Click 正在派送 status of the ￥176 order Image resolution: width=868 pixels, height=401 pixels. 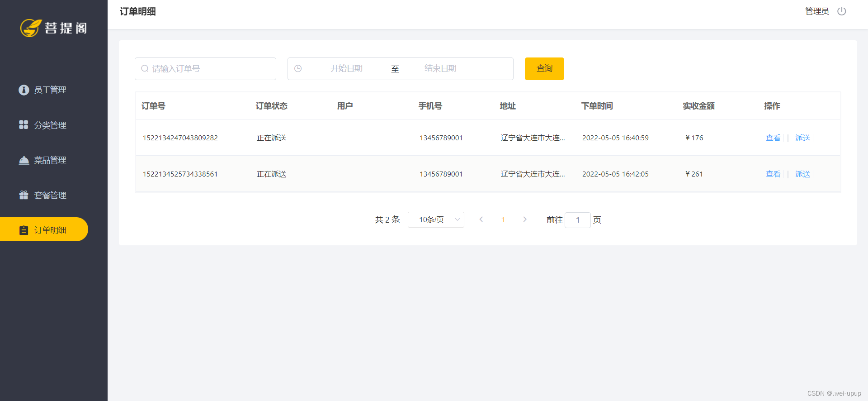click(x=272, y=138)
